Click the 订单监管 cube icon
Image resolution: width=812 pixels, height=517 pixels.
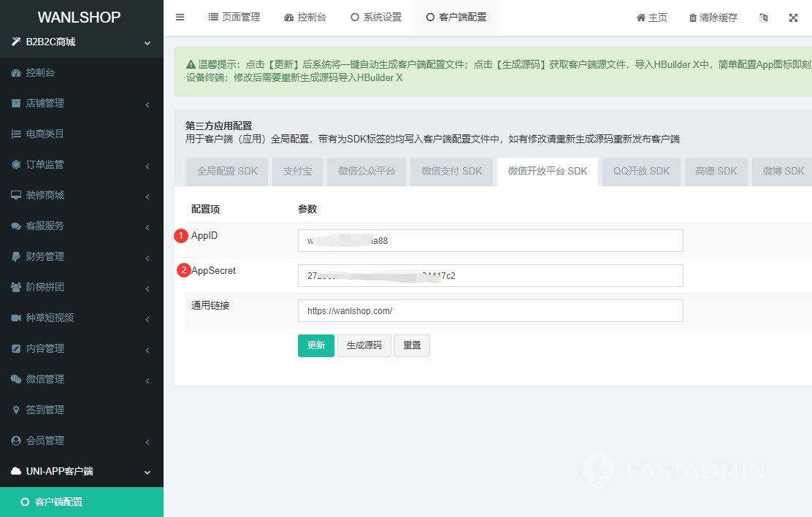[16, 165]
